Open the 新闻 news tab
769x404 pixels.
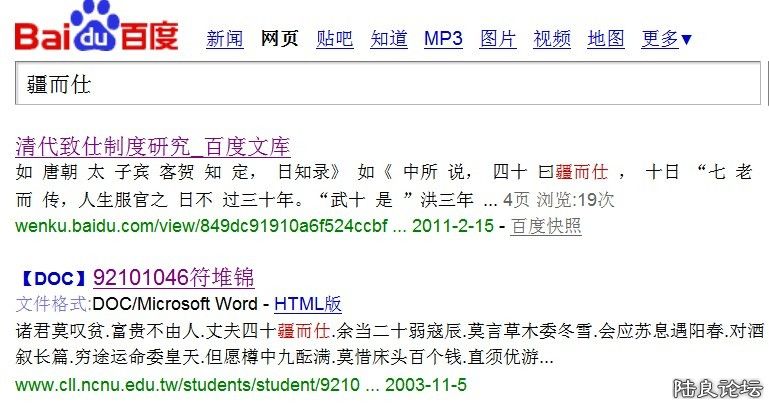pyautogui.click(x=224, y=39)
